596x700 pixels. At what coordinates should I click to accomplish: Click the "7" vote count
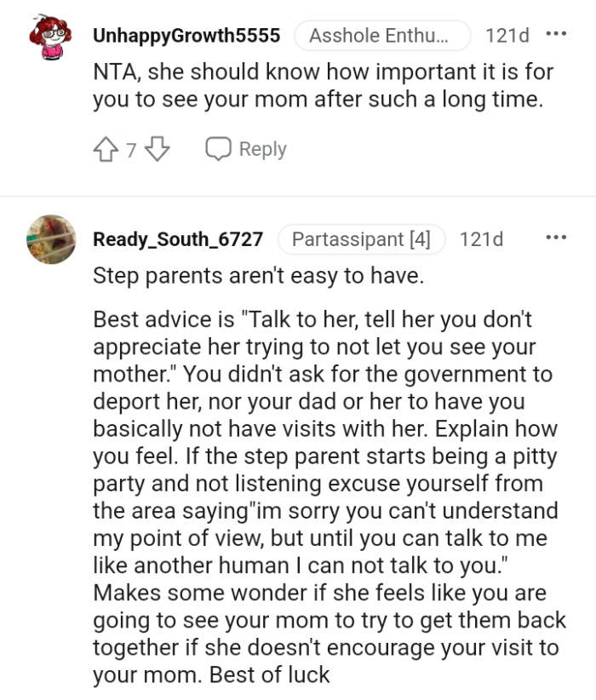[x=125, y=148]
